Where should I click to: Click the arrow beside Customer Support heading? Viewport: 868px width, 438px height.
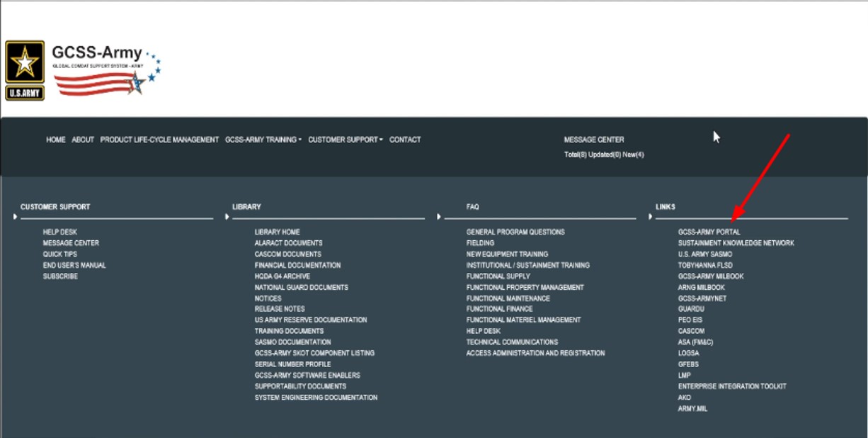[x=15, y=217]
